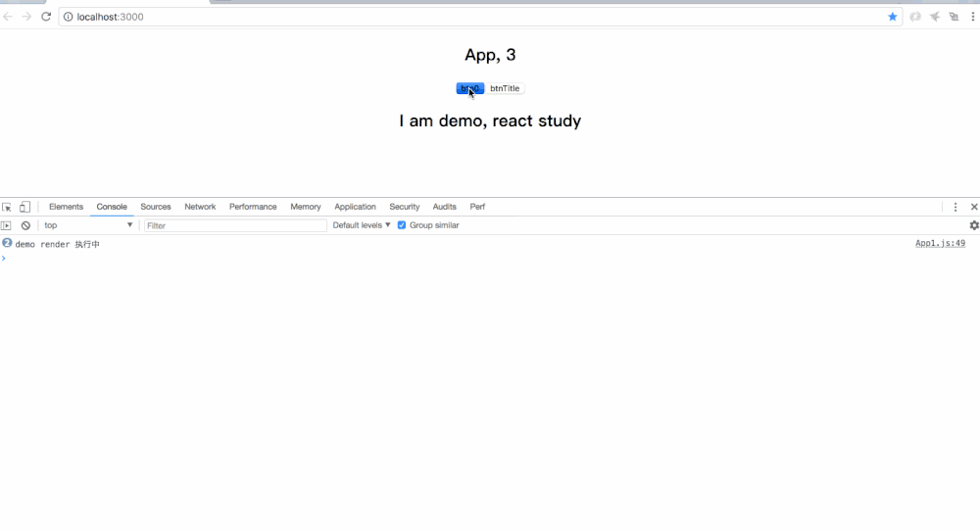Click the browser forward arrow
The image size is (980, 531).
click(26, 17)
